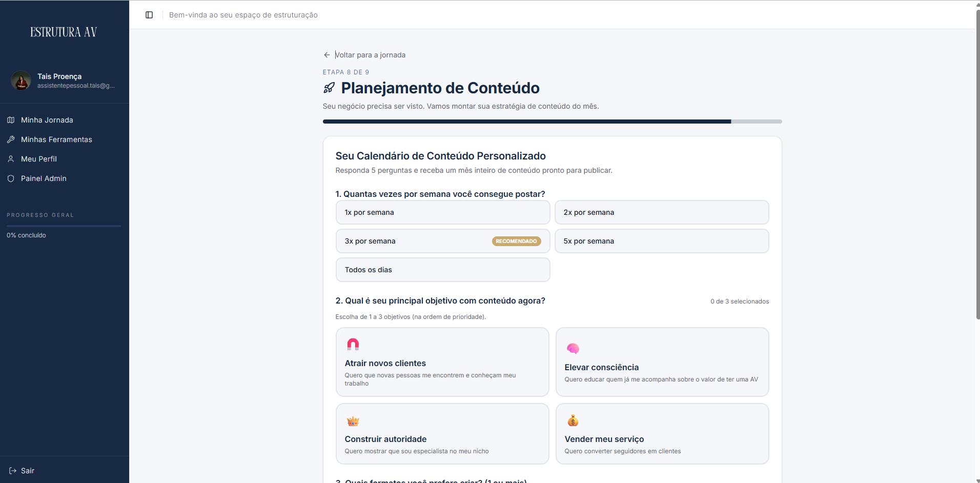Click the page vertical scrollbar

(x=977, y=164)
